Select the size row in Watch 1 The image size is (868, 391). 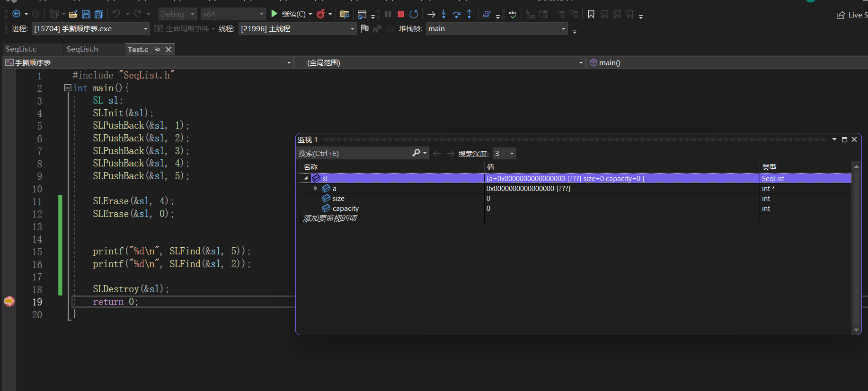tap(576, 199)
